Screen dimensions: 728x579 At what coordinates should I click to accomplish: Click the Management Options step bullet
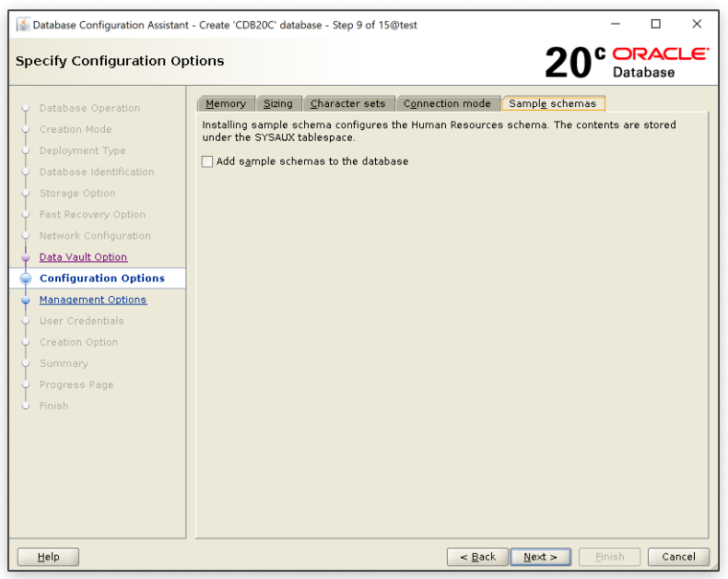coord(26,301)
